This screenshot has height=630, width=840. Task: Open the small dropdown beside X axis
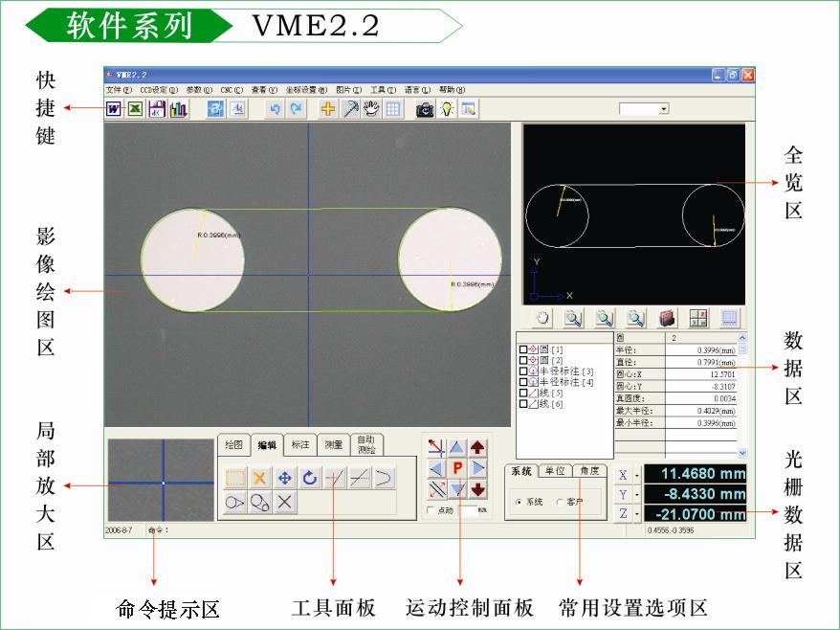click(637, 475)
